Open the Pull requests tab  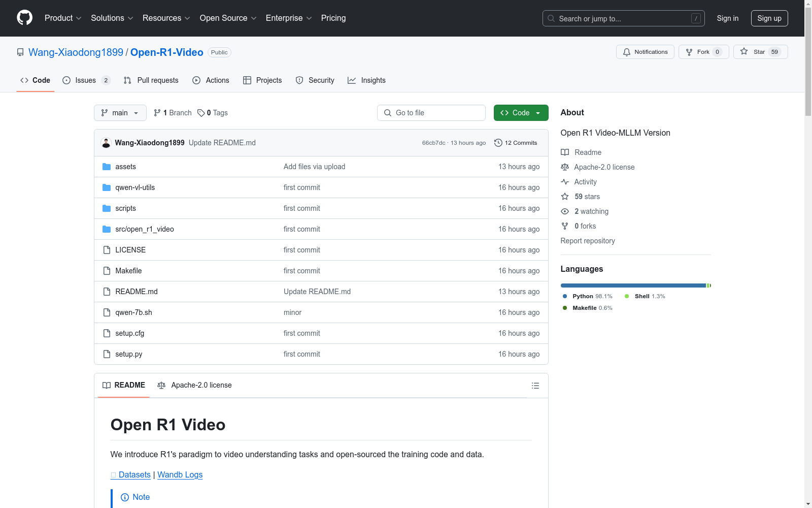tap(151, 80)
